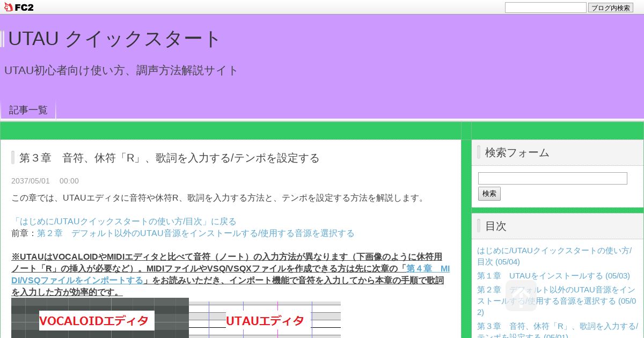Open sidebar link はじめに/UTAUクイックスタートの使い方/目次 (05/04)
644x338 pixels.
tap(554, 256)
